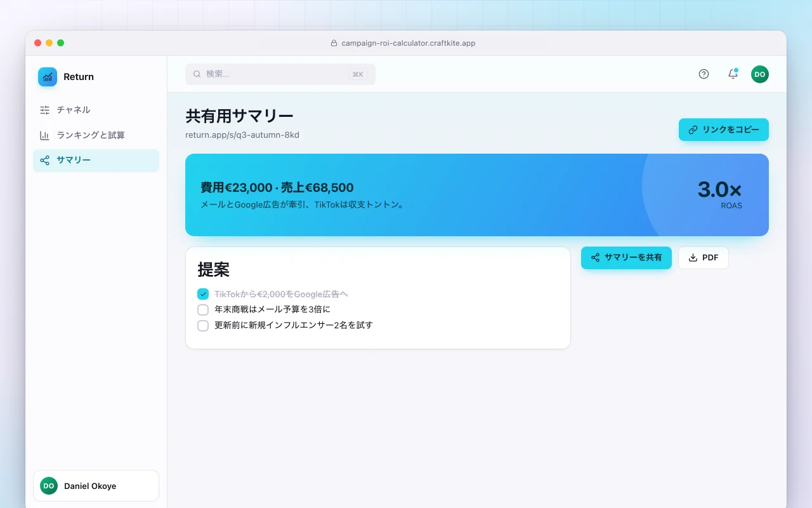Uncheck the TikTokから€2,000をGoogle広告へ checkbox

(x=203, y=294)
